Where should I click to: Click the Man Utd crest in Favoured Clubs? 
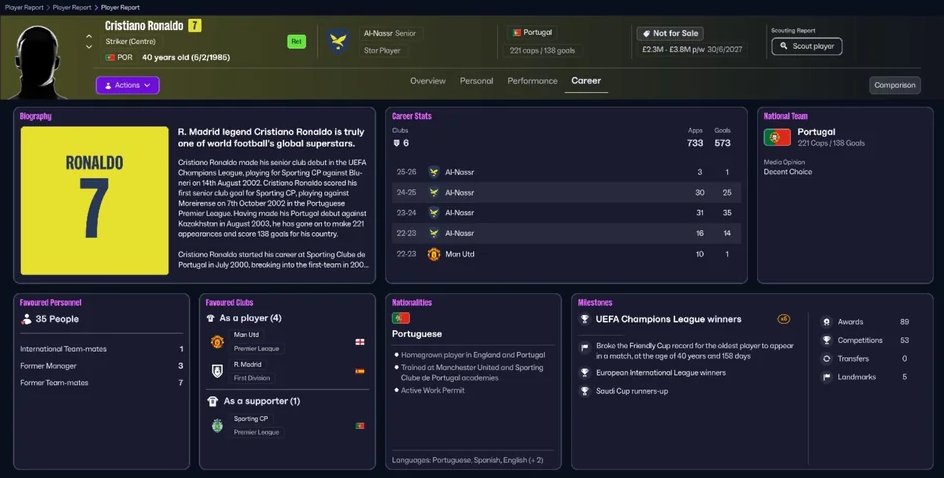point(217,342)
